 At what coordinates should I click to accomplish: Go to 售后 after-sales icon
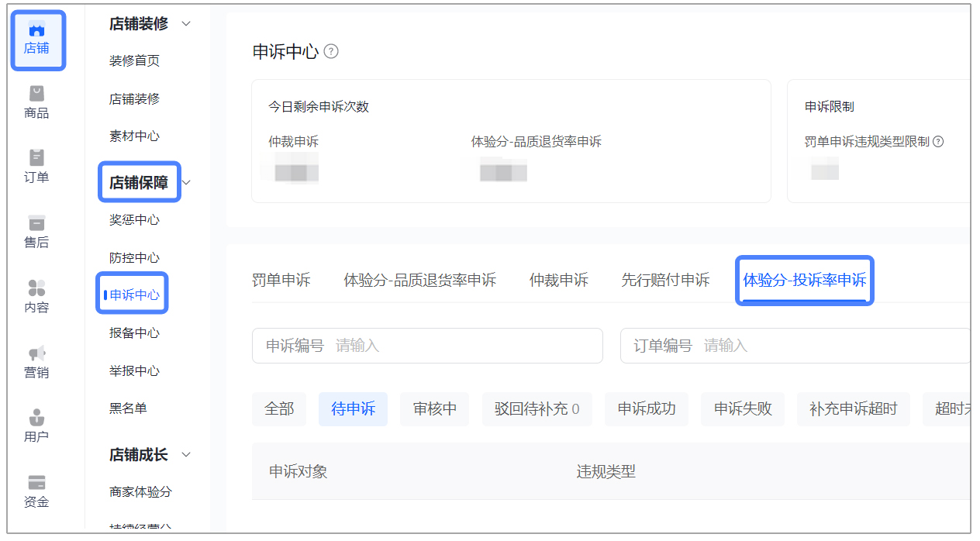[x=36, y=223]
